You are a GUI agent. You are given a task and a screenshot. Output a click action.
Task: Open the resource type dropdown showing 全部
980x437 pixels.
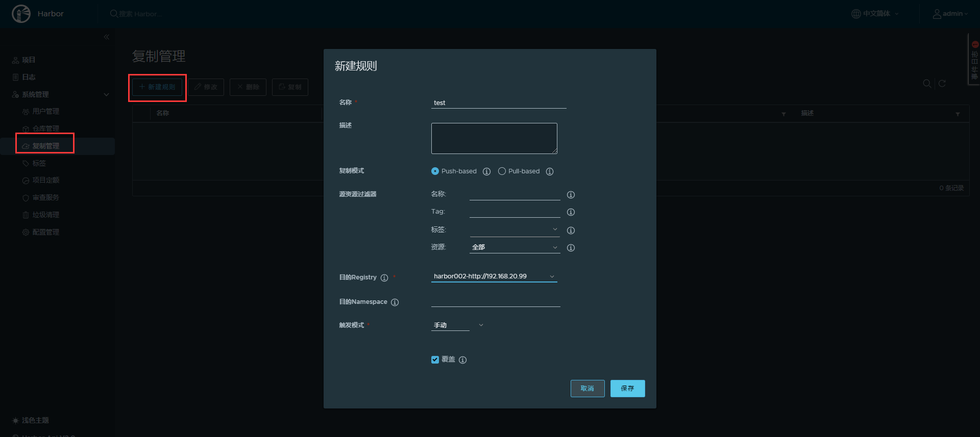[514, 247]
